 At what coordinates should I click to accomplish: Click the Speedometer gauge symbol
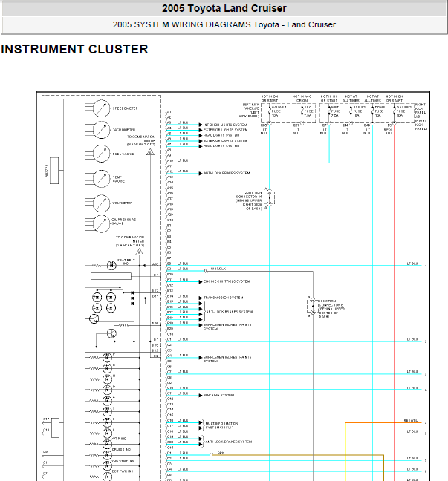tap(102, 108)
